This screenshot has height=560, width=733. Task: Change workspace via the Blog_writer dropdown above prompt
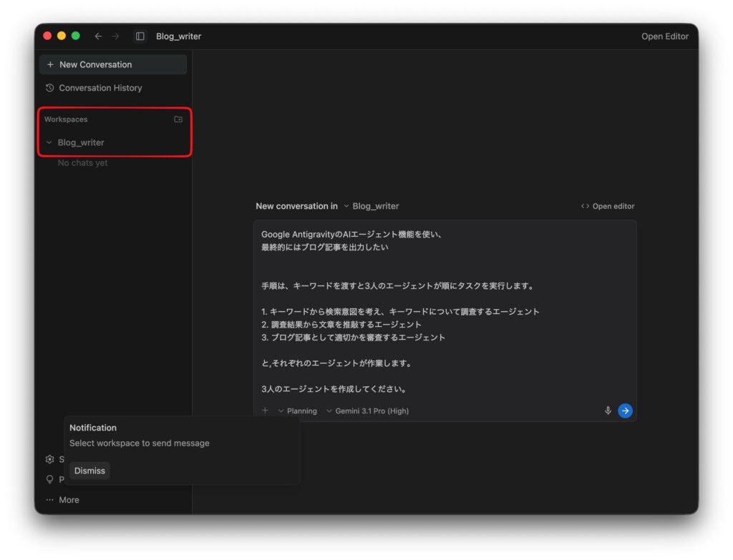[371, 206]
